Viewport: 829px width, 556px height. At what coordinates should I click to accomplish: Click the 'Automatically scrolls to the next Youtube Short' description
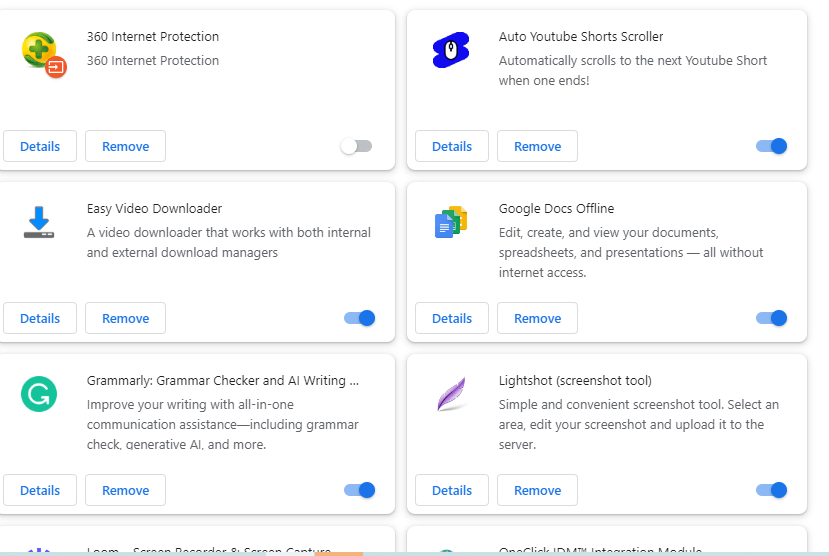(x=633, y=70)
